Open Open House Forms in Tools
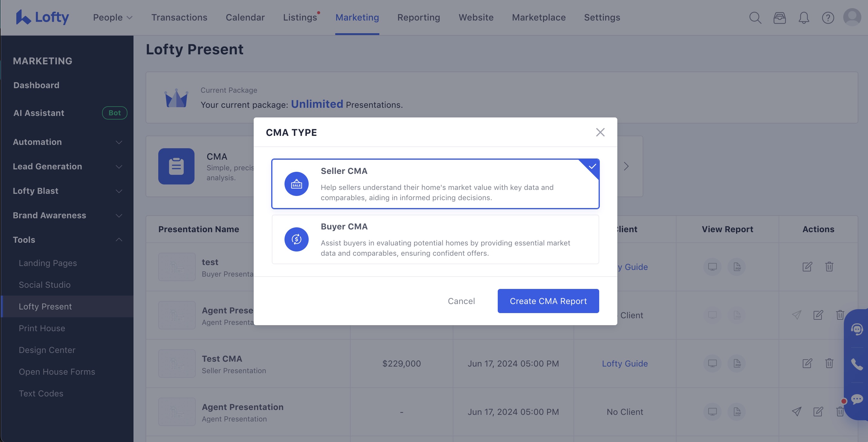Image resolution: width=868 pixels, height=442 pixels. coord(56,372)
